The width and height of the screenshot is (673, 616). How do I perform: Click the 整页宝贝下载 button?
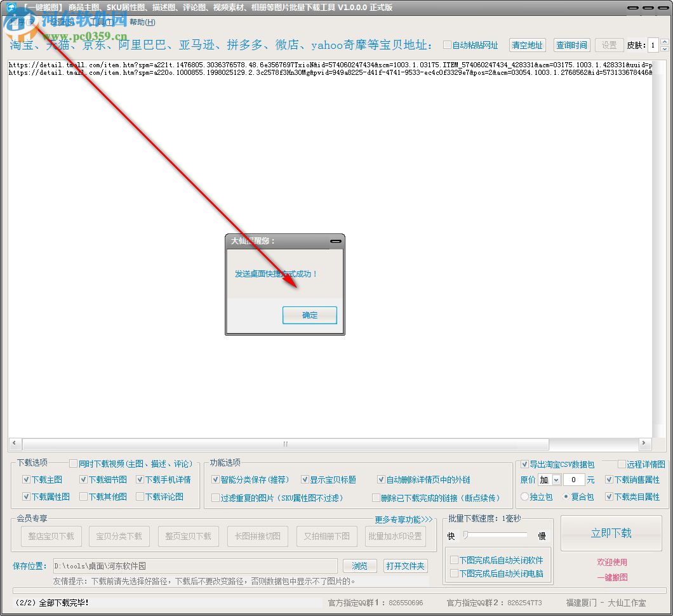point(189,536)
